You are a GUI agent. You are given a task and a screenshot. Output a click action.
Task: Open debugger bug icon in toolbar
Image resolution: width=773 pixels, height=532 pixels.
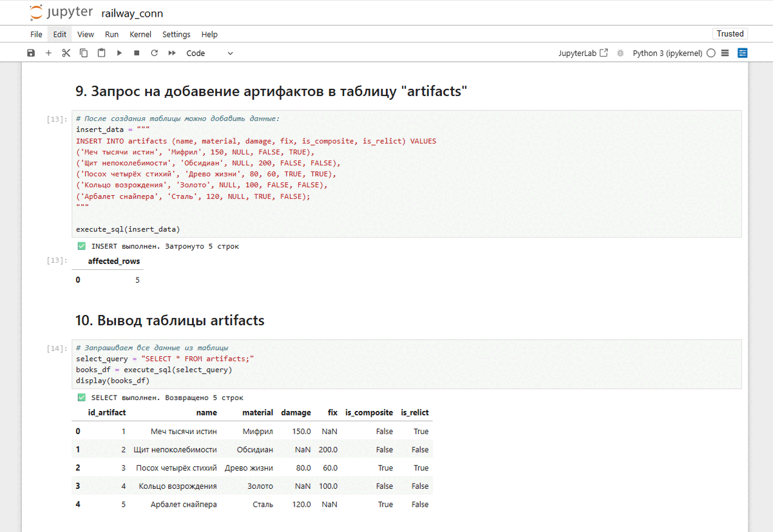(x=620, y=53)
